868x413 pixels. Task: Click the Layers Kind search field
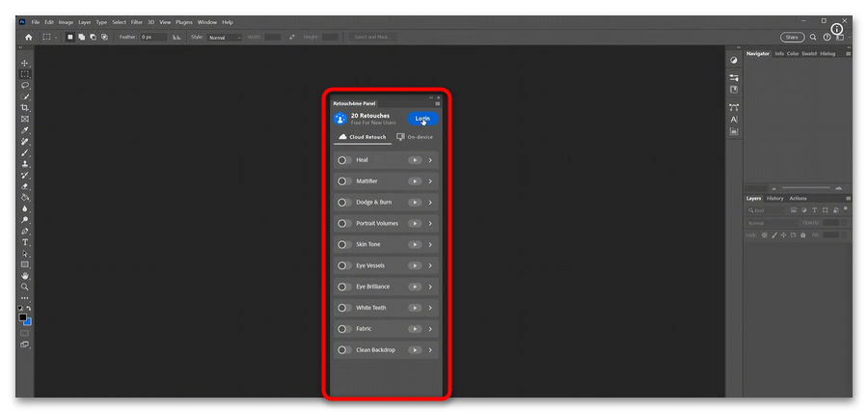[765, 210]
